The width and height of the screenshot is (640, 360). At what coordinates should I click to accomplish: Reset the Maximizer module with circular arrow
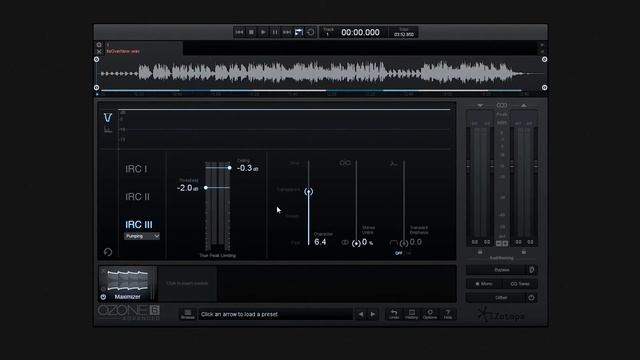tap(108, 252)
